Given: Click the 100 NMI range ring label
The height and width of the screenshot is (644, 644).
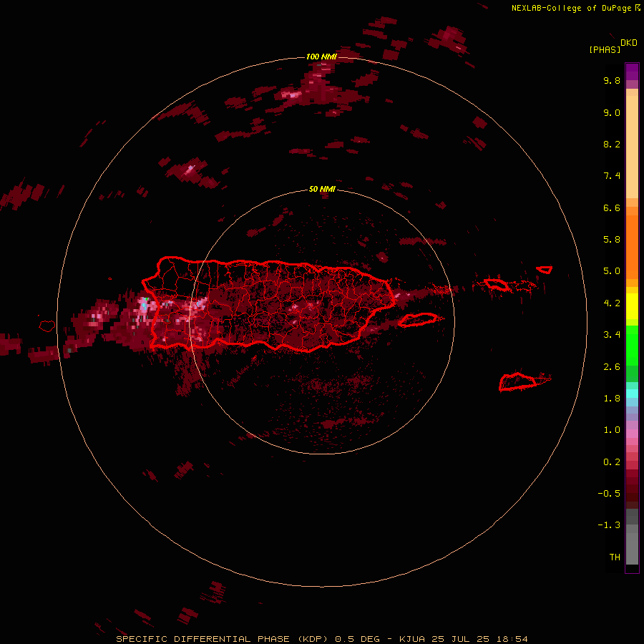Looking at the screenshot, I should click(321, 57).
